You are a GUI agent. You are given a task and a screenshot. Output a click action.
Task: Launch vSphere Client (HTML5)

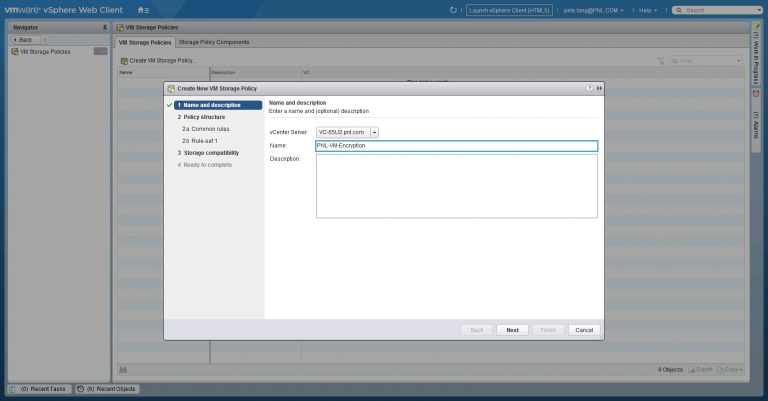tap(509, 10)
